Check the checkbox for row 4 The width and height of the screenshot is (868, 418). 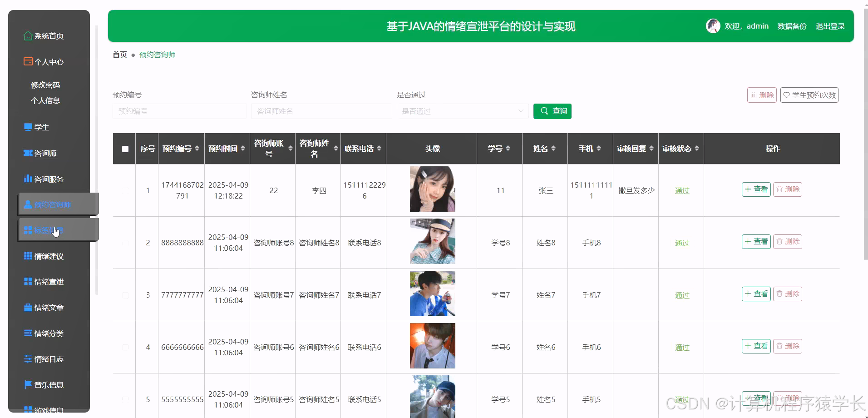point(125,347)
